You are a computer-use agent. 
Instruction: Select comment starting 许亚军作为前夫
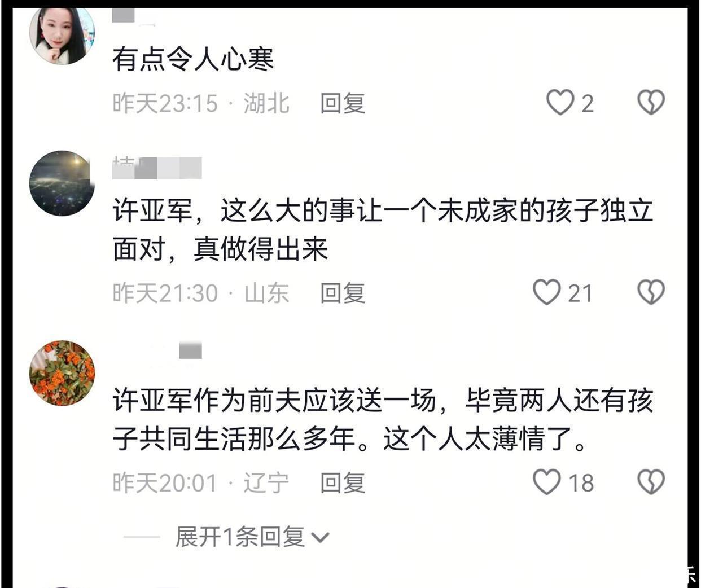(383, 419)
